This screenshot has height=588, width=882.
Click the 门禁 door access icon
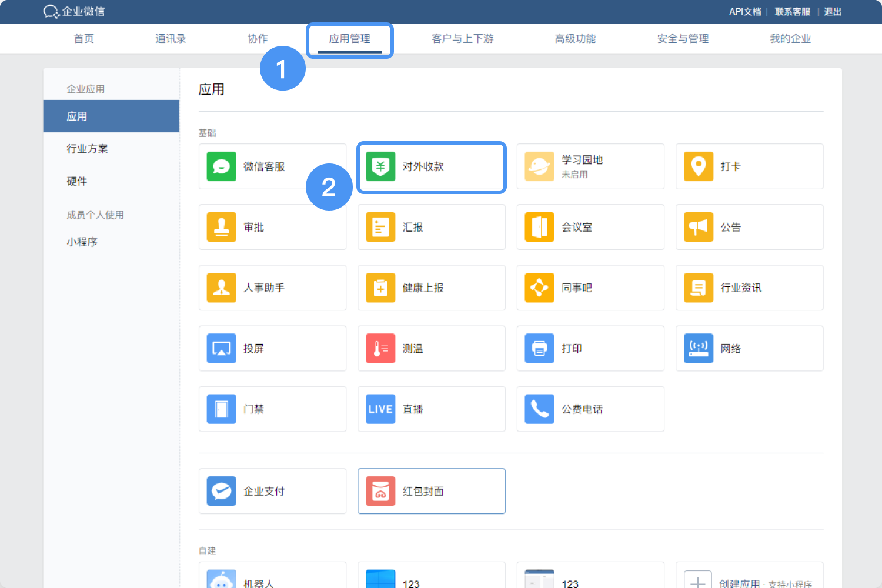(222, 409)
